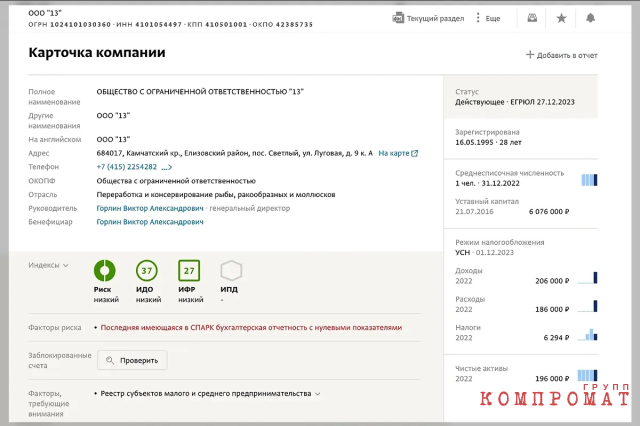Open the 2022 expenses mini chart
640x426 pixels.
pos(588,306)
